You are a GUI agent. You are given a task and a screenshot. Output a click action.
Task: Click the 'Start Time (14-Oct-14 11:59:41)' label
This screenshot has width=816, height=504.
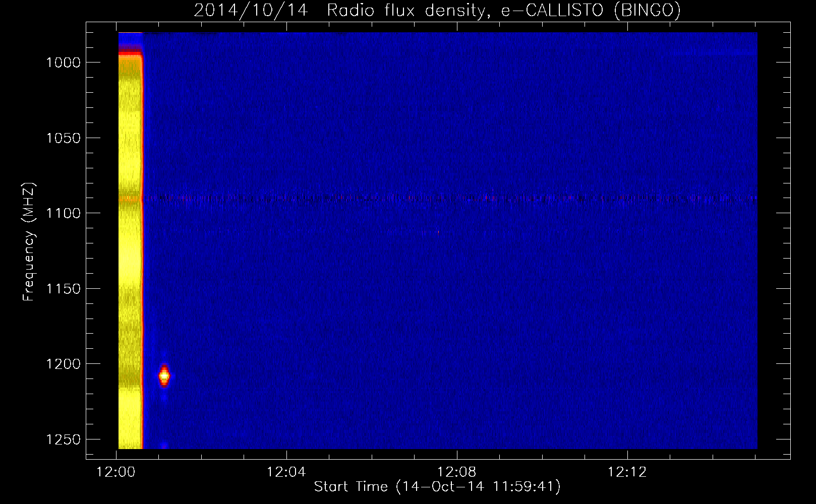[x=437, y=486]
